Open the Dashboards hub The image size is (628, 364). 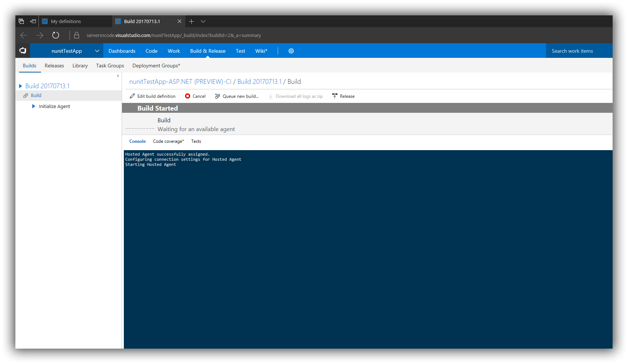pos(122,51)
